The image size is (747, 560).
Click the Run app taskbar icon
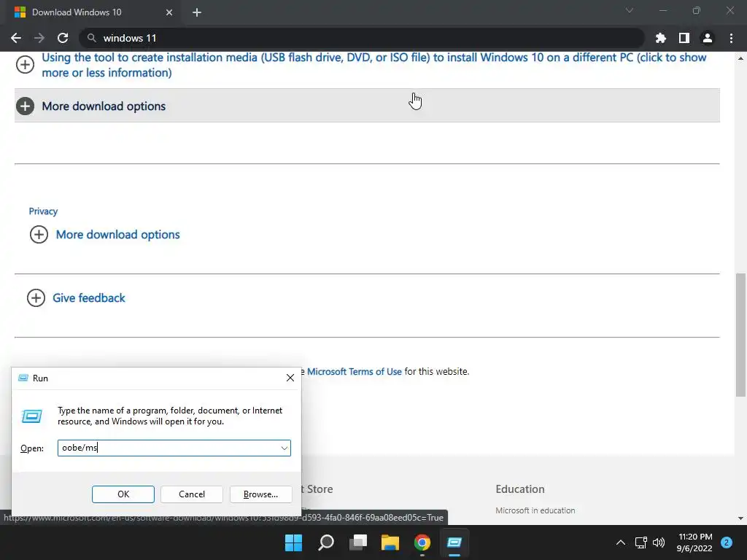[454, 542]
